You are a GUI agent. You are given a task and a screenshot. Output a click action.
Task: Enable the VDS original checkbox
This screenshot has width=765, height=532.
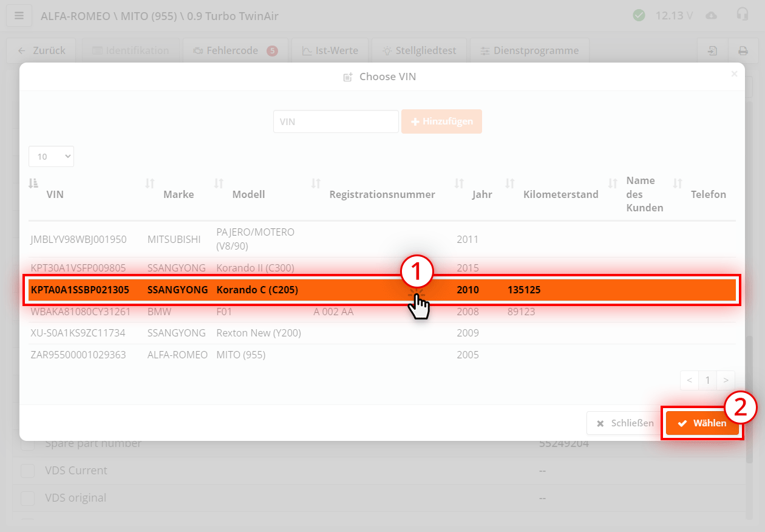coord(28,498)
